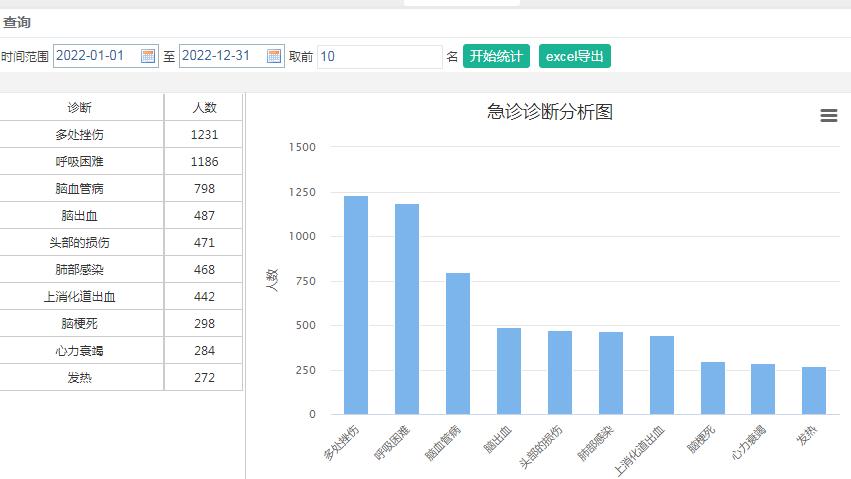Click the 人数 column header

(x=204, y=108)
